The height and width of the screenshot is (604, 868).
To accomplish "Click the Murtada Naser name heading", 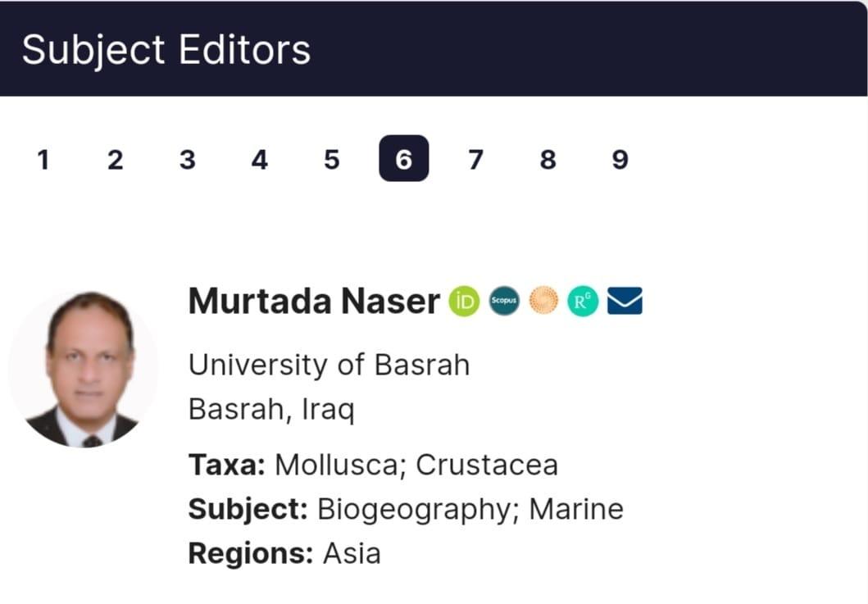I will (314, 302).
